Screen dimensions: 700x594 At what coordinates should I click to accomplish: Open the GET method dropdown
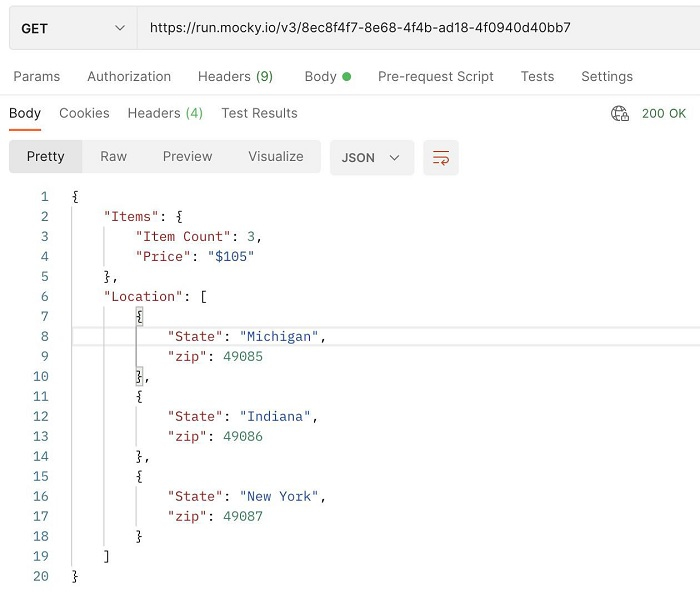(73, 28)
